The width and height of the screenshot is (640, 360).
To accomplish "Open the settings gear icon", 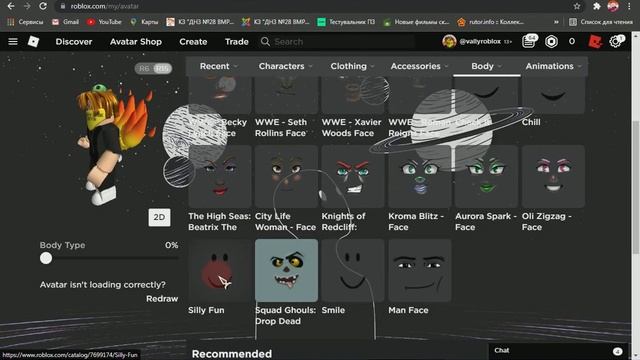I will (x=615, y=41).
